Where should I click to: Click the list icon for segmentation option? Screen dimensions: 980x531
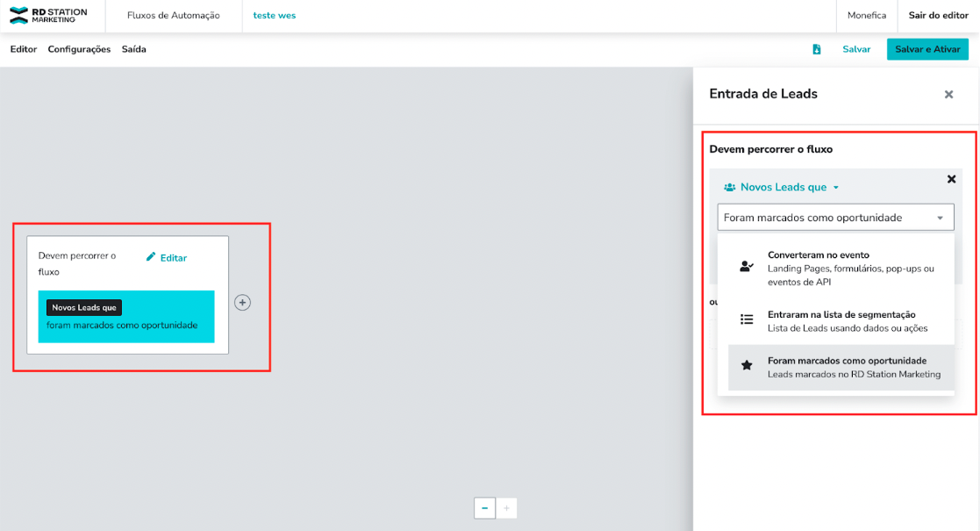pyautogui.click(x=747, y=319)
